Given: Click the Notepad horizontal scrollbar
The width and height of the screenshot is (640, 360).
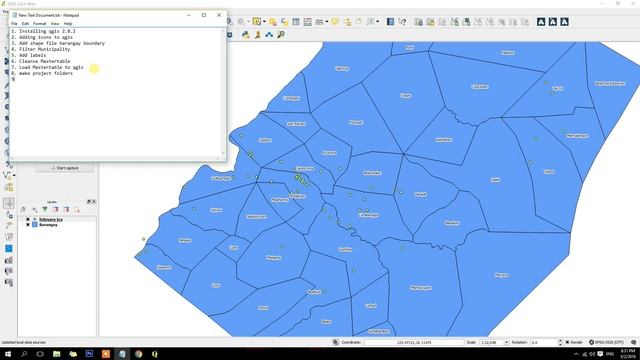Looking at the screenshot, I should pyautogui.click(x=116, y=158).
